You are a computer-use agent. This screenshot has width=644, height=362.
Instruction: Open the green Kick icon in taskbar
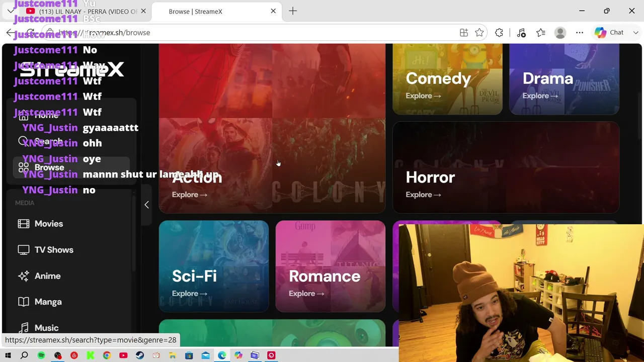(91, 356)
